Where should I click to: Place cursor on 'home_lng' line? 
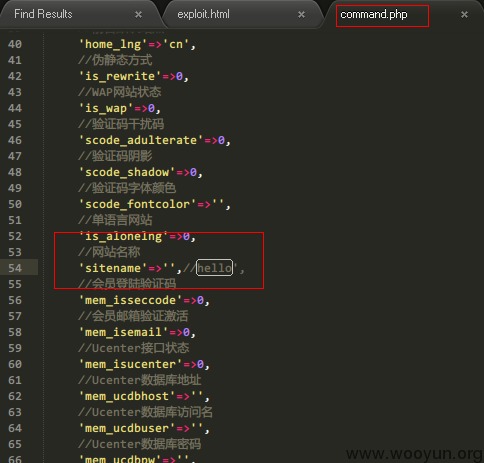tap(137, 44)
